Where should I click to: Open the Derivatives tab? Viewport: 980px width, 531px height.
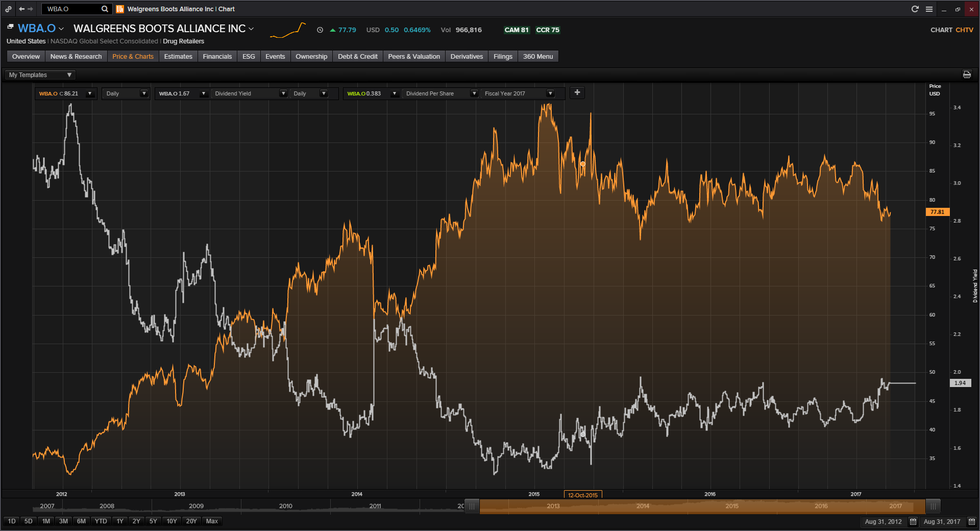tap(467, 56)
